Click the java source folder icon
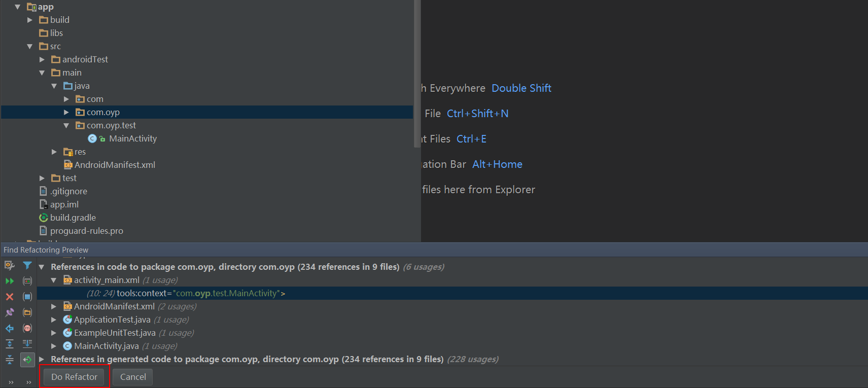 [x=68, y=86]
